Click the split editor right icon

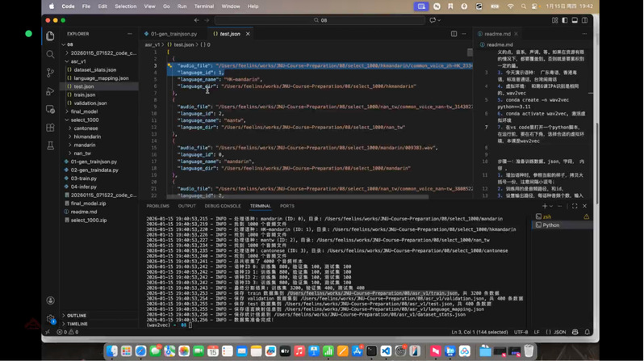[454, 34]
